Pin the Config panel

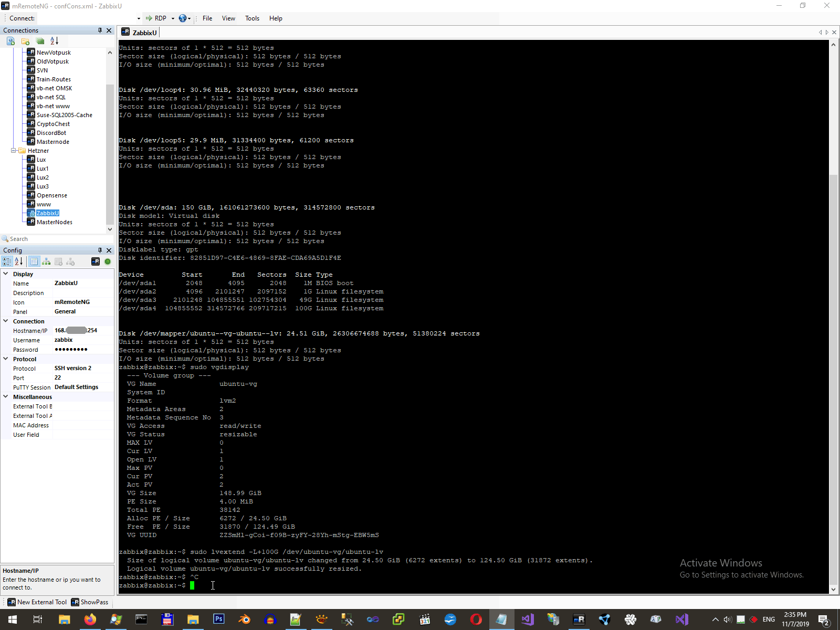100,250
